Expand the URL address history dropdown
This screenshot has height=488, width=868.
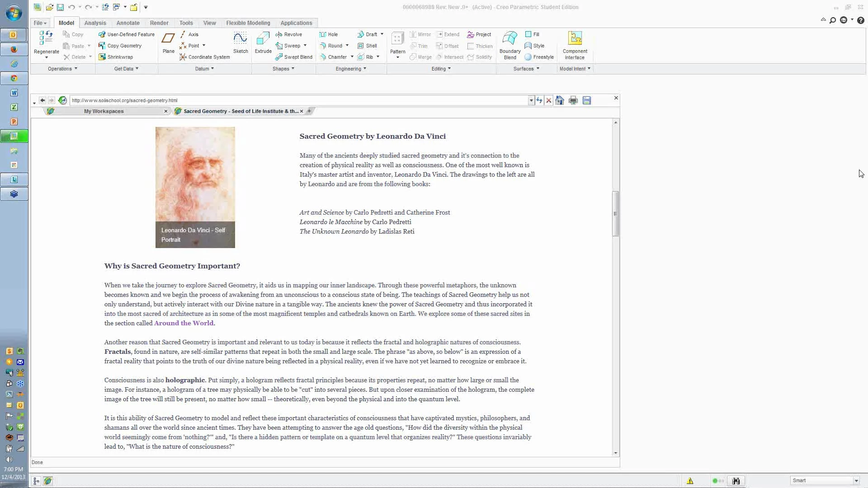pyautogui.click(x=531, y=100)
